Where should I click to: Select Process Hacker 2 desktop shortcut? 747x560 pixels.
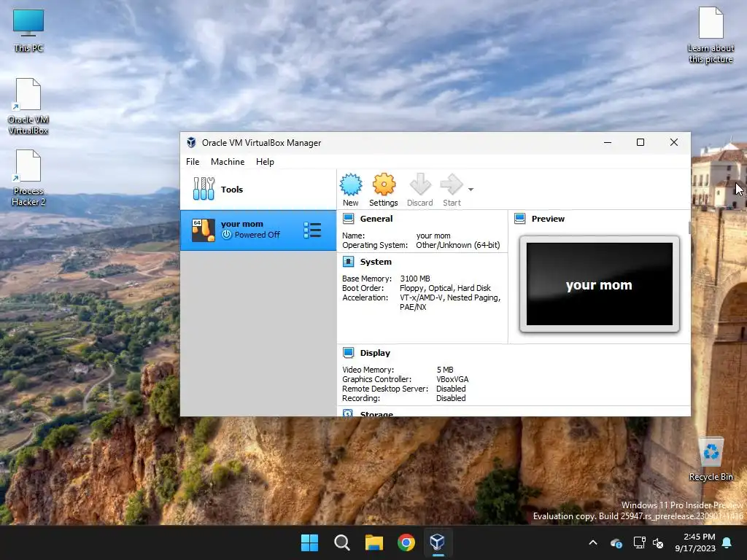pyautogui.click(x=28, y=178)
